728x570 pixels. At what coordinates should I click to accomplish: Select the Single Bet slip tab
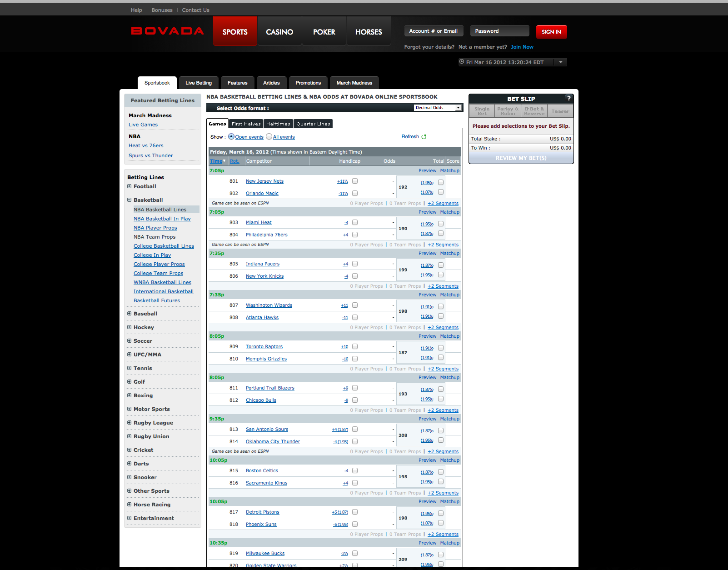pos(482,111)
